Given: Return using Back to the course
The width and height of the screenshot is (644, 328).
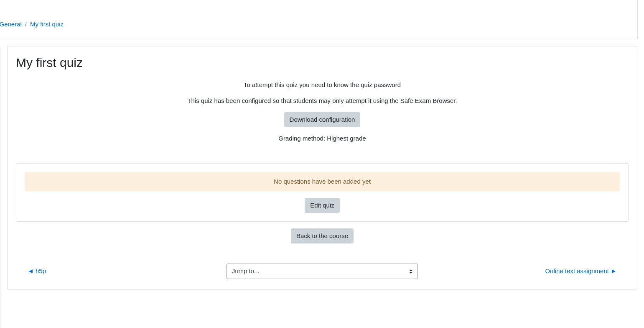Looking at the screenshot, I should click(x=322, y=236).
